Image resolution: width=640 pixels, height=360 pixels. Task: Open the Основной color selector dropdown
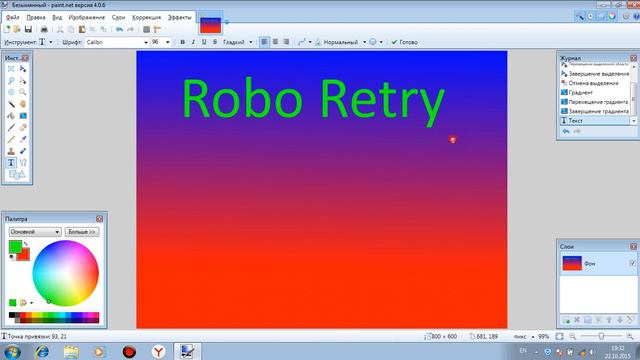click(35, 232)
